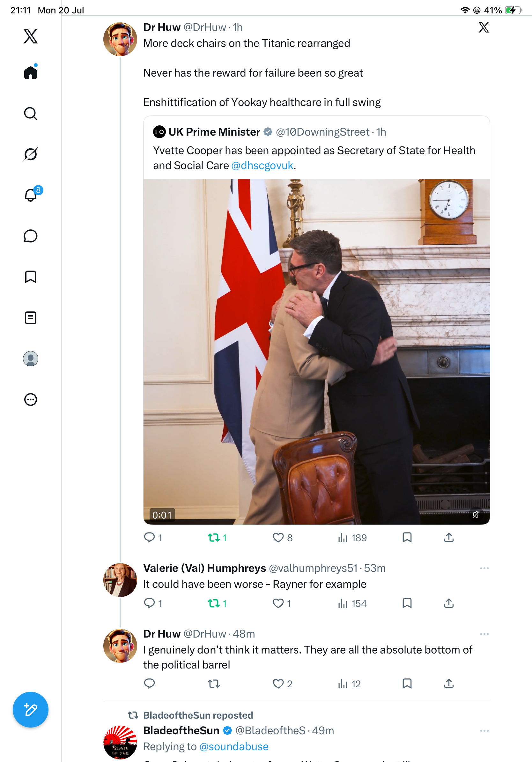Like Dr Huw's main post
The height and width of the screenshot is (762, 532).
click(x=282, y=537)
